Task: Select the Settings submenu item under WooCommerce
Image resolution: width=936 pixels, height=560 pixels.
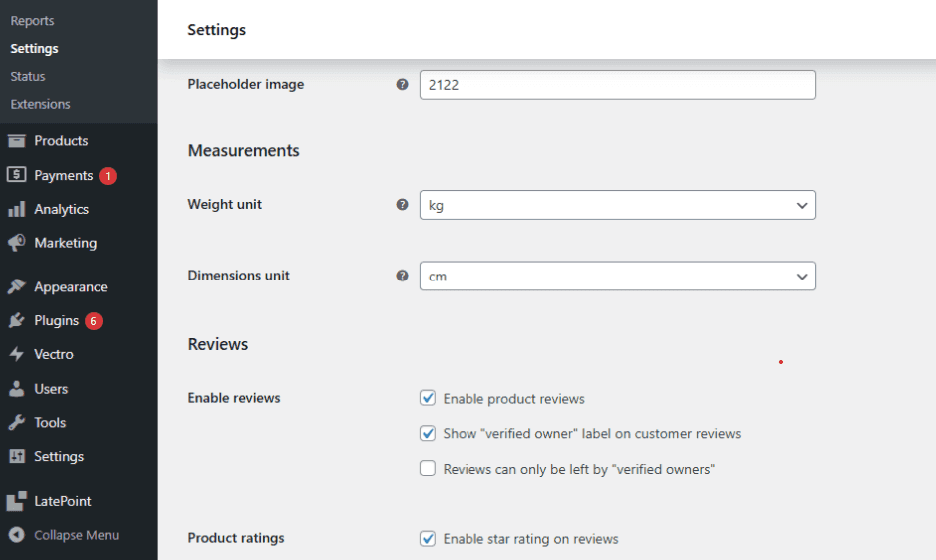Action: [x=34, y=48]
